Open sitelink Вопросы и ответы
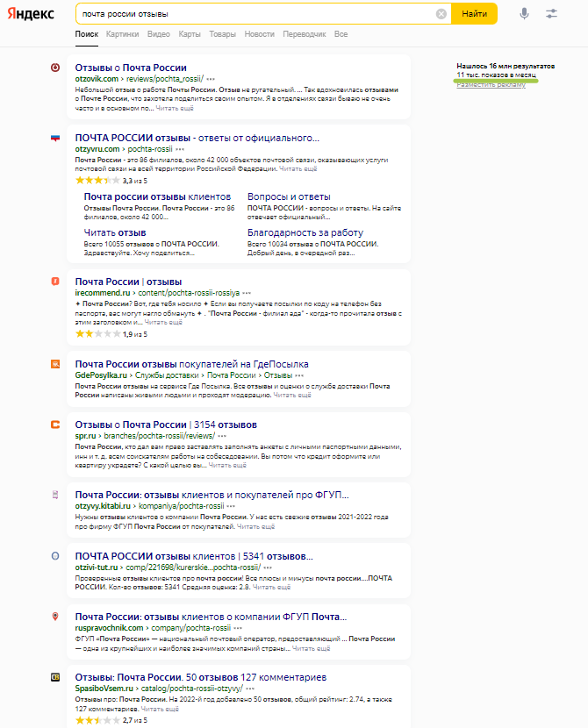Screen dimensions: 588x728 289,196
